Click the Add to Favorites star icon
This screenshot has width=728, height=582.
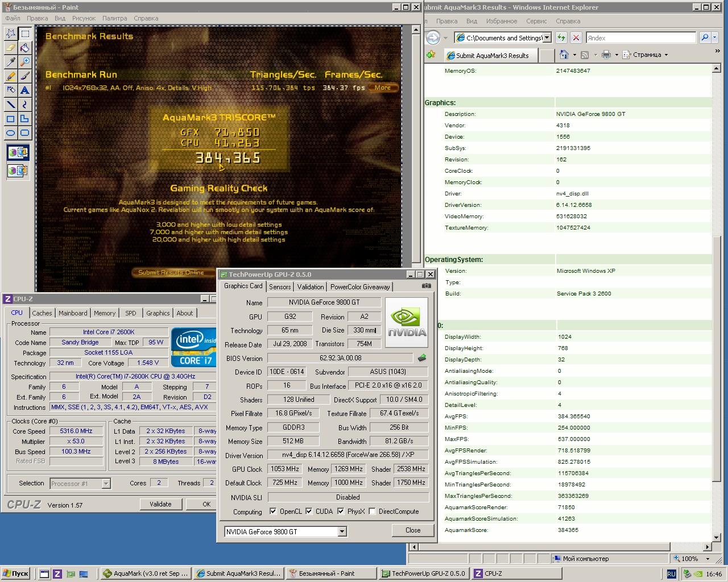pyautogui.click(x=431, y=55)
